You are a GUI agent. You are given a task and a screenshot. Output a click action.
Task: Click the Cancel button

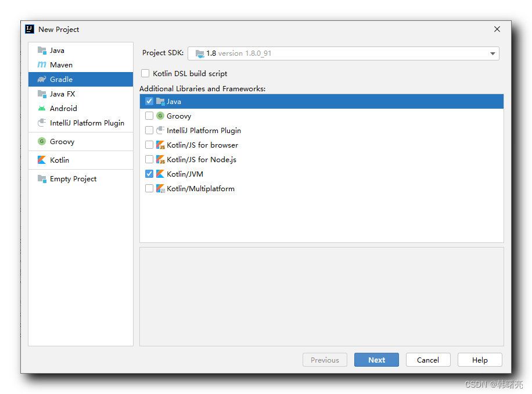coord(428,360)
